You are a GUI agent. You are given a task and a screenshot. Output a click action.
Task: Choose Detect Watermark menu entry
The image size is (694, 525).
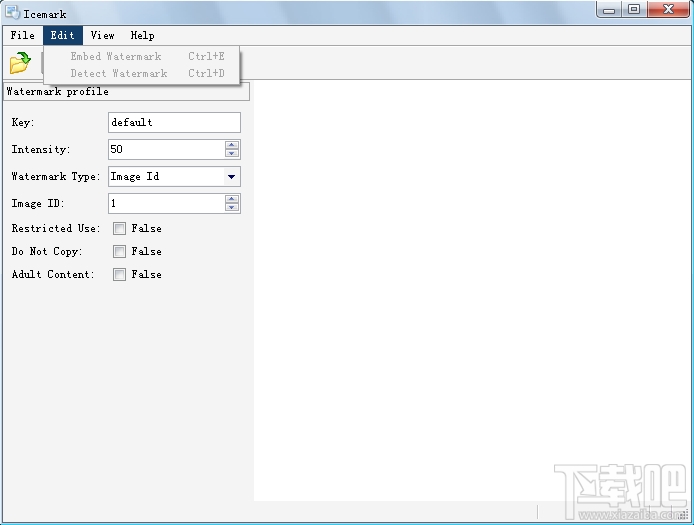click(x=142, y=73)
